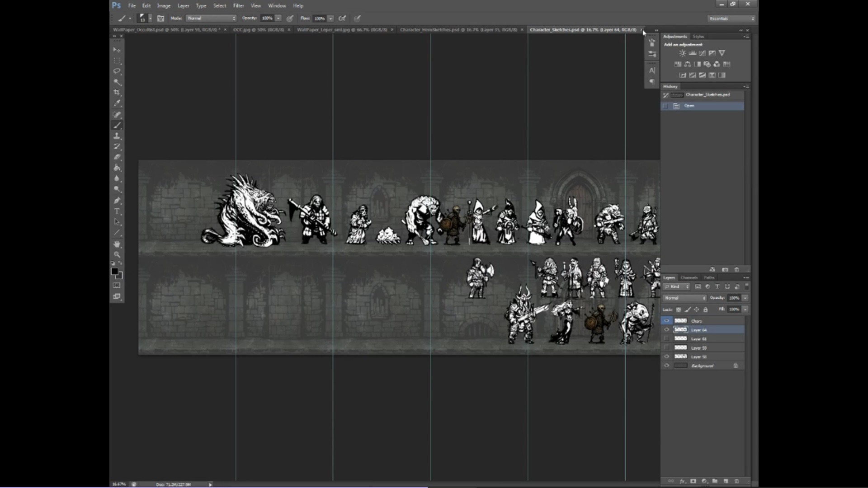This screenshot has width=868, height=488.
Task: Select the Crop tool
Action: [x=117, y=93]
